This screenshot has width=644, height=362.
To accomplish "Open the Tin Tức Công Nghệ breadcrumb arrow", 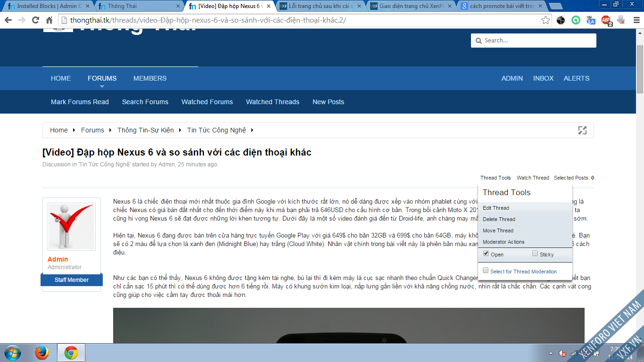I will point(252,130).
